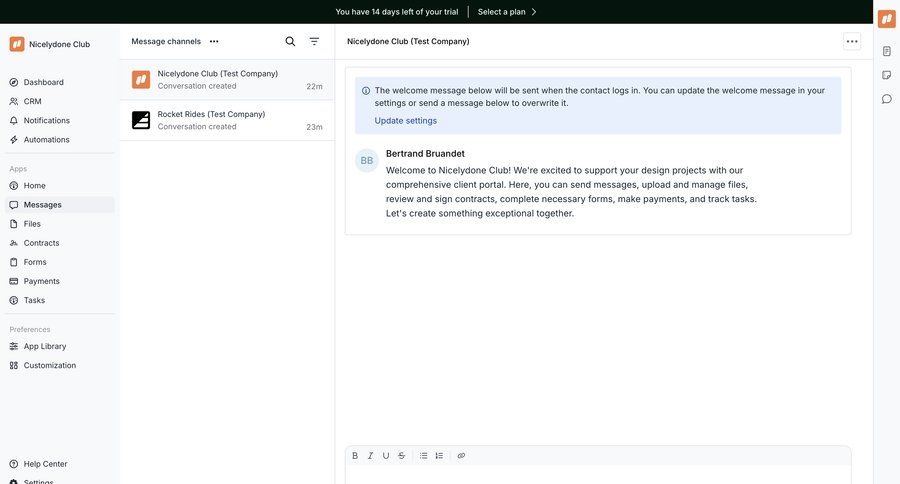Open the Forms app
Image resolution: width=900 pixels, height=484 pixels.
tap(60, 262)
